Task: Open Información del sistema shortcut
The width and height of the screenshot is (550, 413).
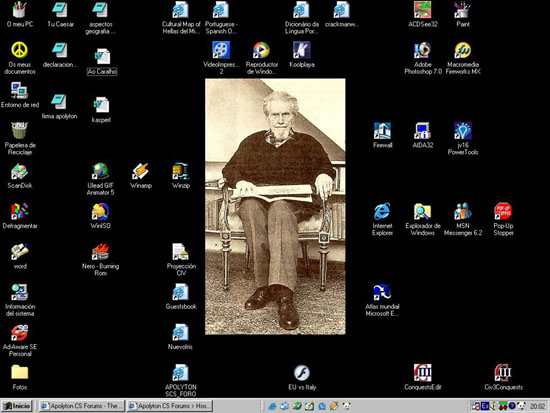Action: coord(20,292)
